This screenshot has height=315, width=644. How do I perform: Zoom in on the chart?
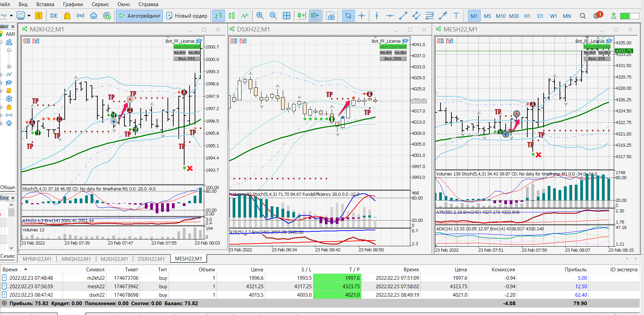(260, 16)
